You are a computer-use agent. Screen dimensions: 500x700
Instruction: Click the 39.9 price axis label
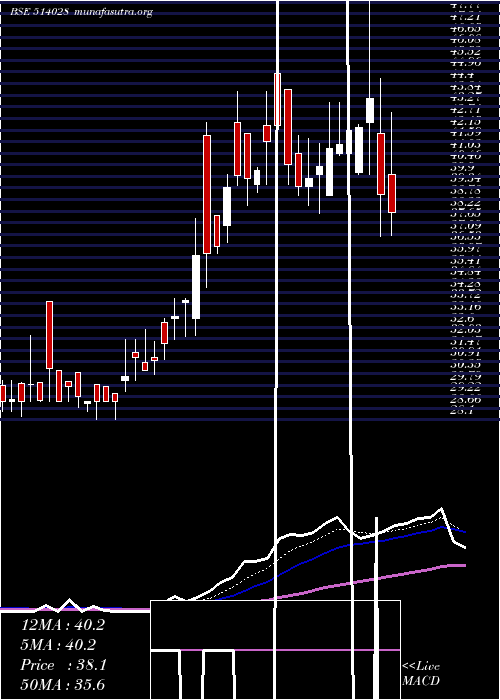pyautogui.click(x=462, y=168)
